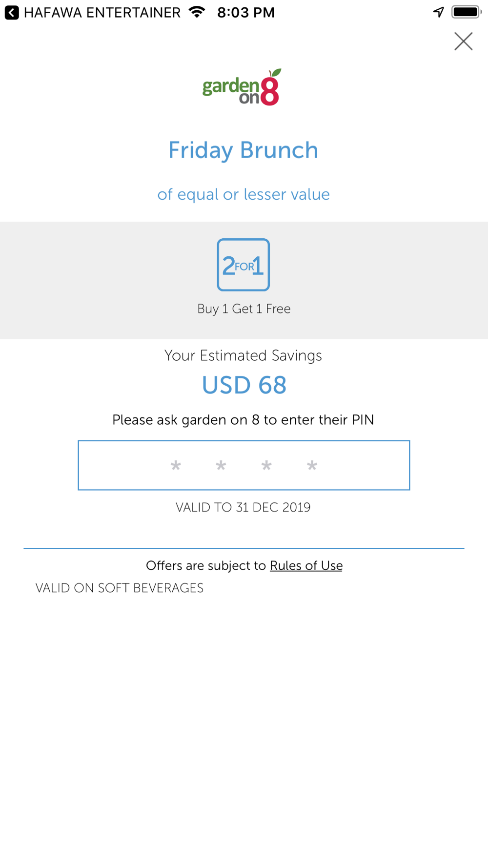The image size is (488, 868).
Task: Tap the USD 68 savings amount
Action: 244,385
